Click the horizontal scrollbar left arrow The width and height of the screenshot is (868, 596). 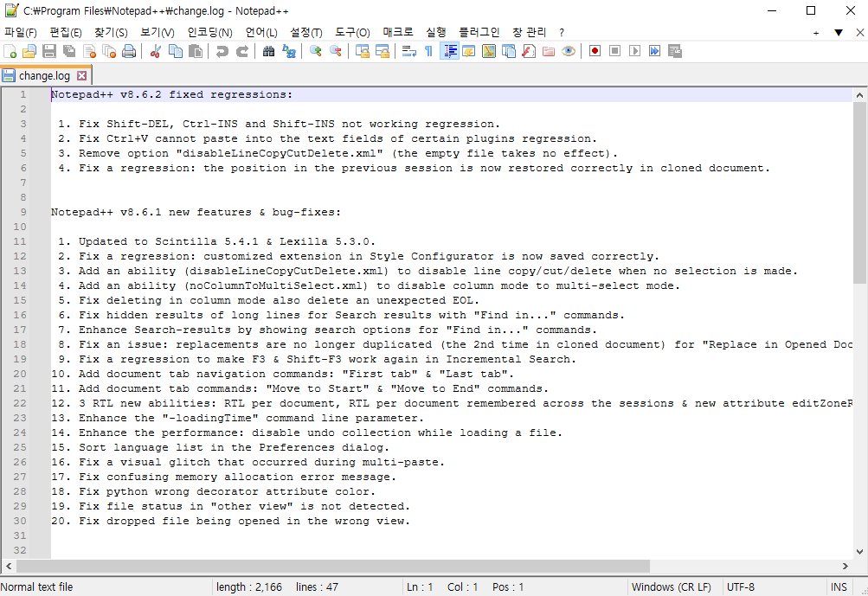pos(9,566)
